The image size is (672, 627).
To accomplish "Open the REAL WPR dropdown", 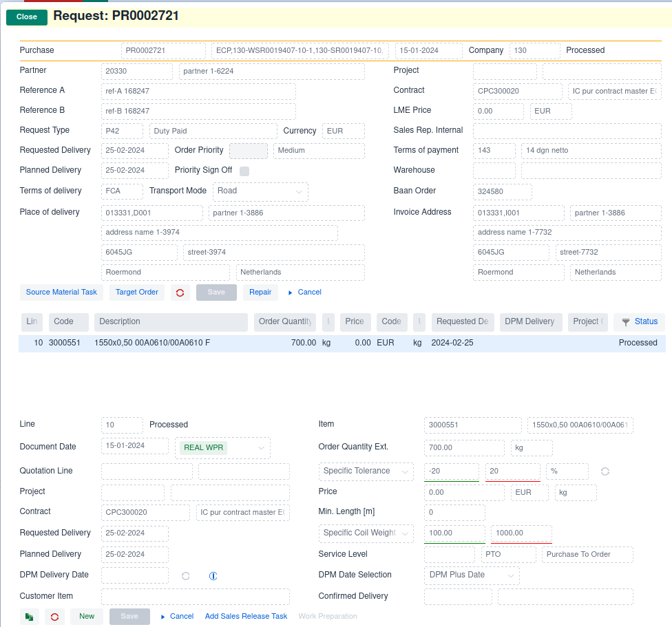I will [x=222, y=447].
